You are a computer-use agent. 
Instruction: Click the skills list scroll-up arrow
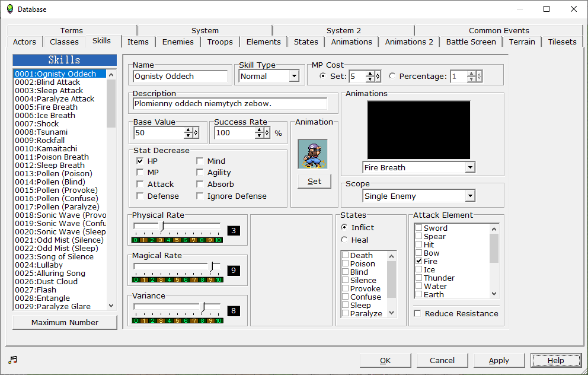click(x=111, y=75)
